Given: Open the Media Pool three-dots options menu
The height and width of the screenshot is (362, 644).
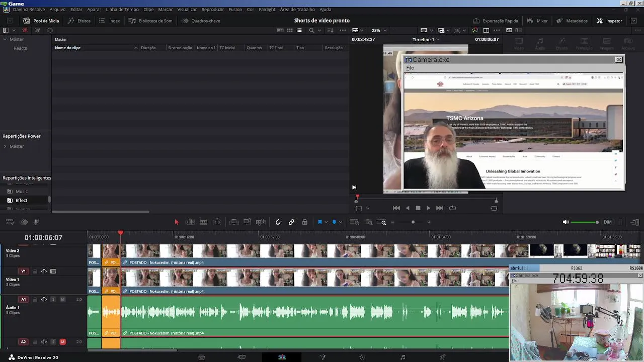Looking at the screenshot, I should pos(343,30).
